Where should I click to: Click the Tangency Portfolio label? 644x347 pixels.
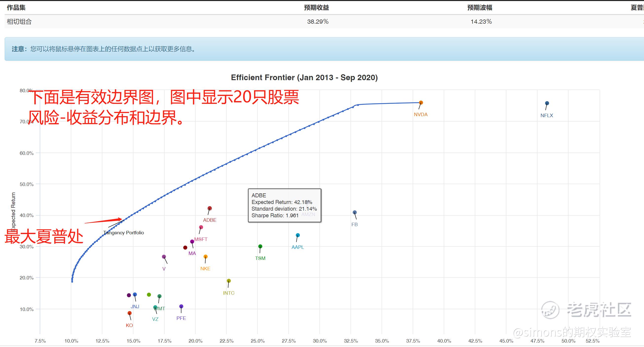coord(124,233)
